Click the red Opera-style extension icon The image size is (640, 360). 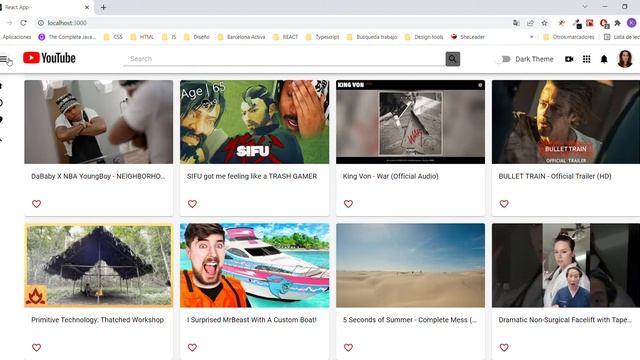(x=604, y=23)
